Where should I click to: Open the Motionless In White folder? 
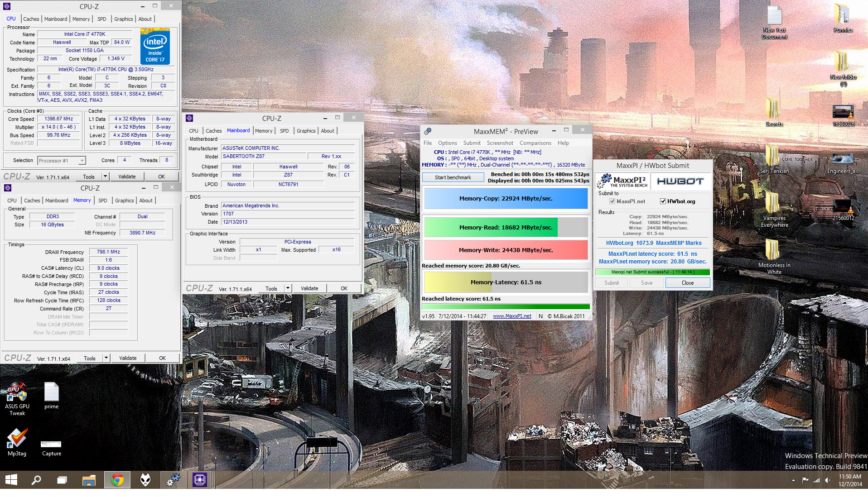774,256
